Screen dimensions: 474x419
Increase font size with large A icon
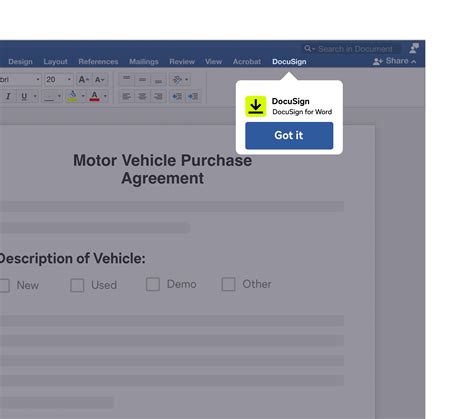[83, 80]
